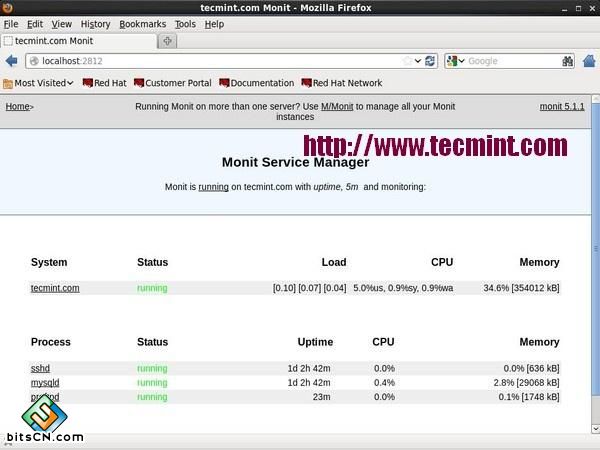Expand the Most Visited bookmarks folder
This screenshot has width=600, height=450.
tap(38, 83)
